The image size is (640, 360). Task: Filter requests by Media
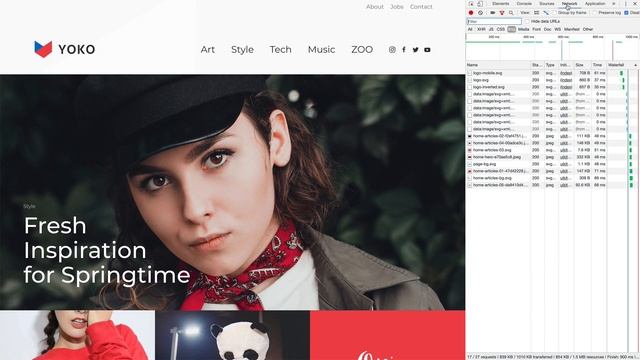524,29
